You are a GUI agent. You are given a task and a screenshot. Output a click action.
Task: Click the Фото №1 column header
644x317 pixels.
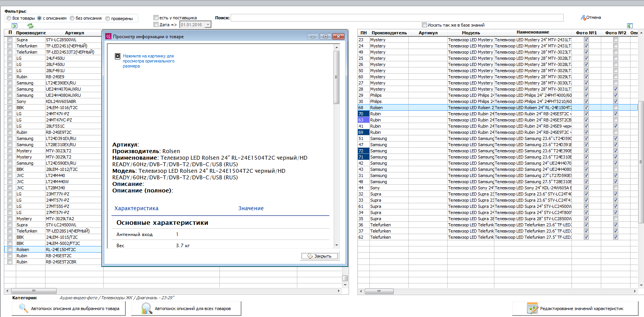[586, 33]
